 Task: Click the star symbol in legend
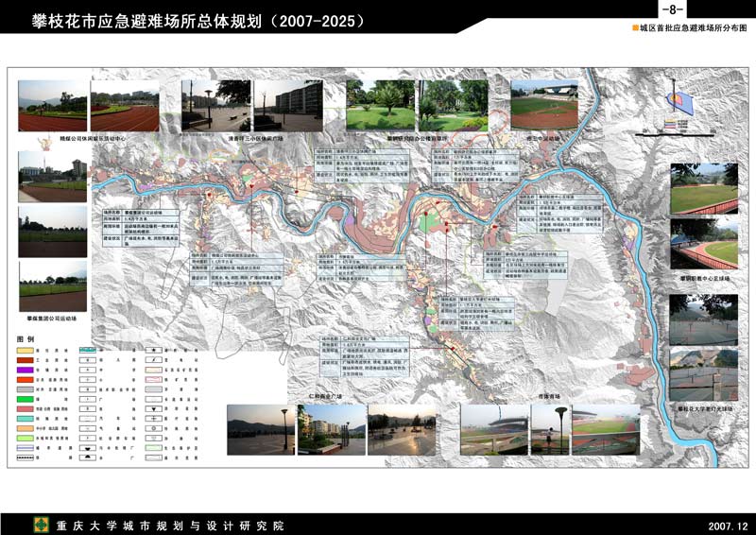pyautogui.click(x=153, y=351)
